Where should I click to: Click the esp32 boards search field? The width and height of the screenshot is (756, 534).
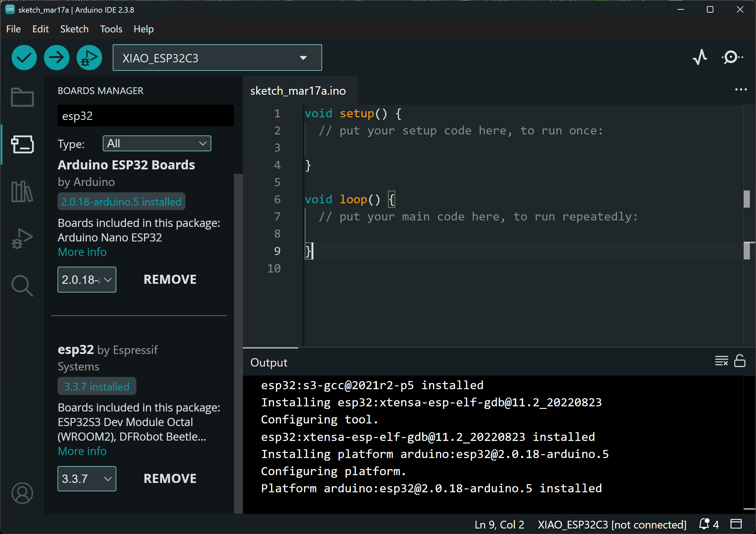point(145,116)
